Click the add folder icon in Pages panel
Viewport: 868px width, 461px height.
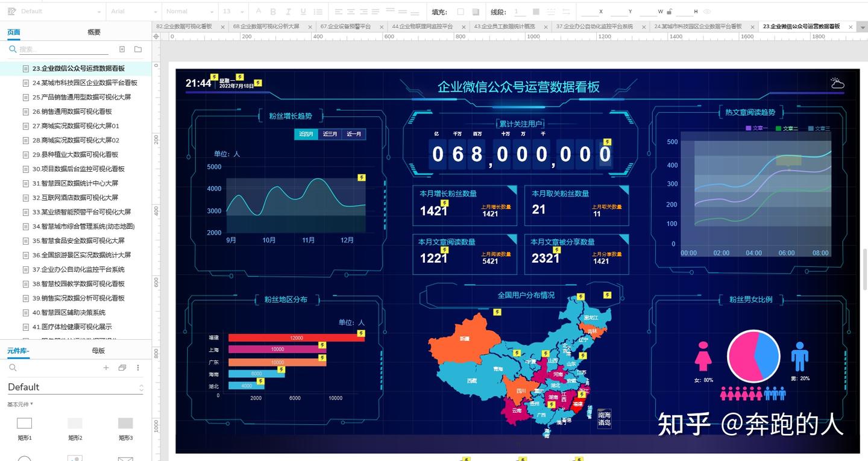click(x=138, y=49)
